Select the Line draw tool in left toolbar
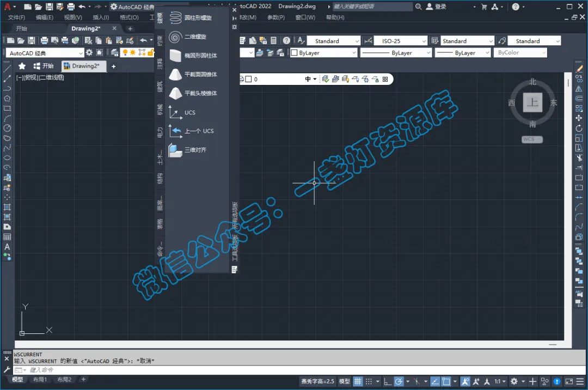Viewport: 588px width, 390px height. [x=7, y=69]
